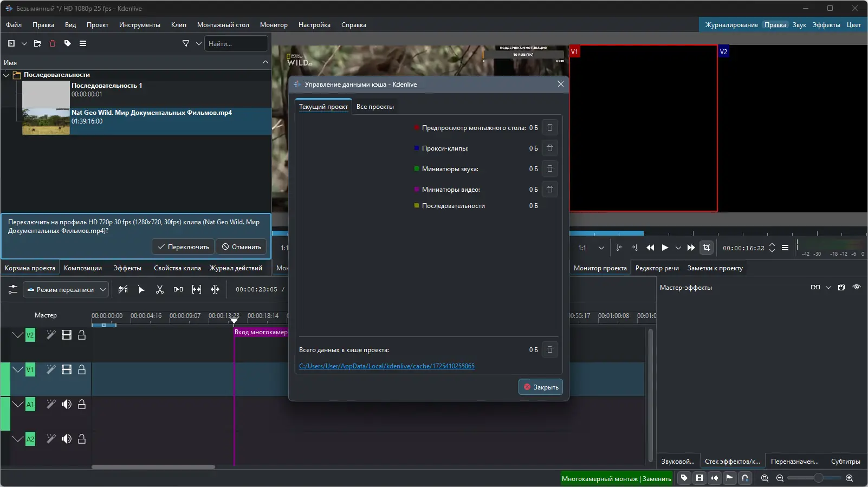
Task: Delete the timeline preview cache with trash icon
Action: [549, 128]
